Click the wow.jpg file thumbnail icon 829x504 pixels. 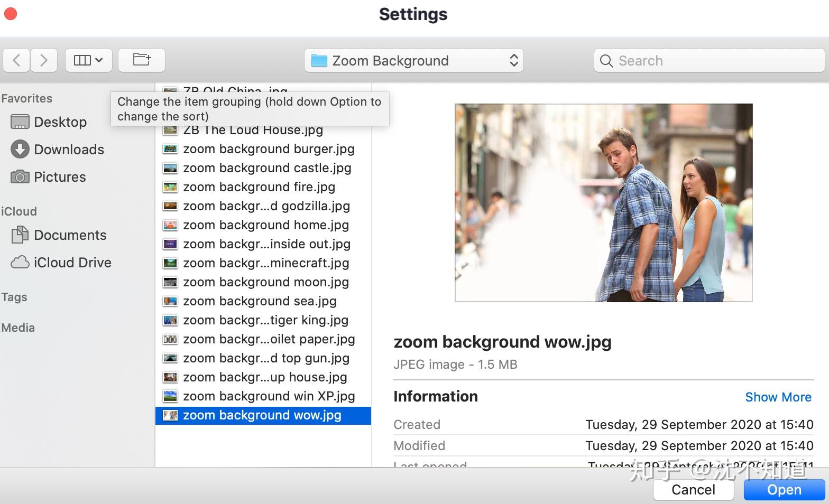click(x=170, y=415)
